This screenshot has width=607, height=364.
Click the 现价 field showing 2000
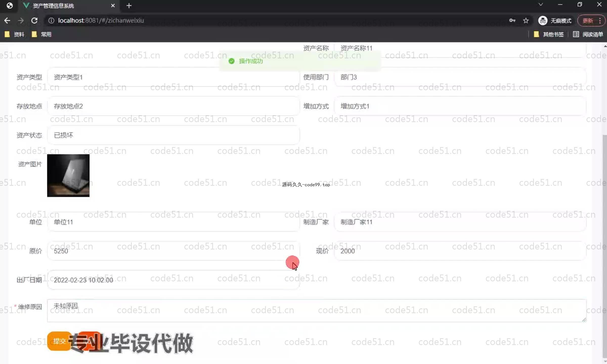460,251
